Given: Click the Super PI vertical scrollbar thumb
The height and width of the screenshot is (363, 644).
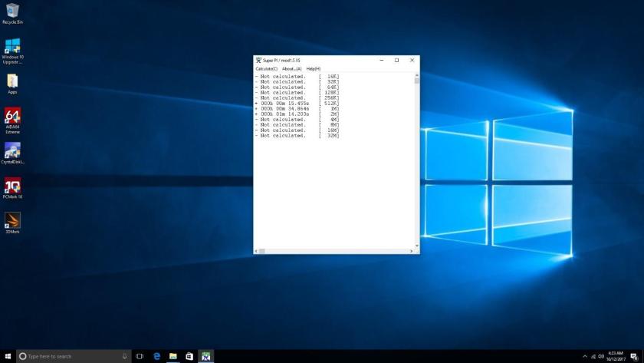Looking at the screenshot, I should [x=417, y=81].
